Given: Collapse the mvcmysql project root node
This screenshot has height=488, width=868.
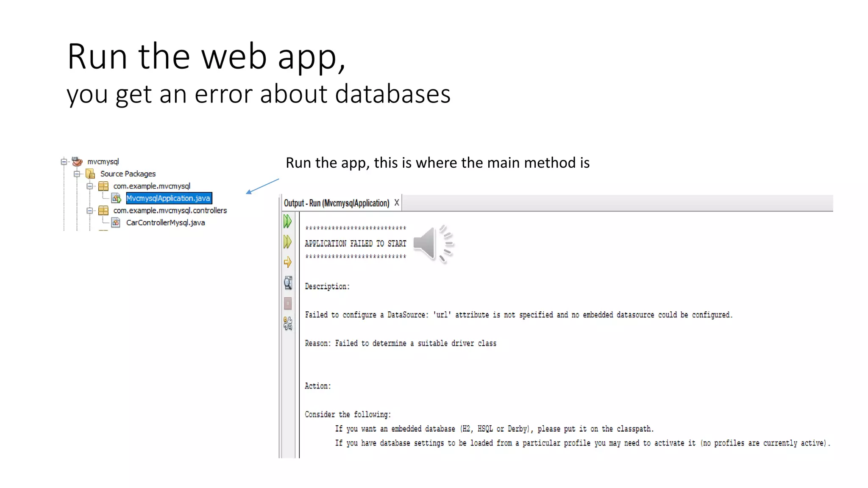Looking at the screenshot, I should coord(64,161).
